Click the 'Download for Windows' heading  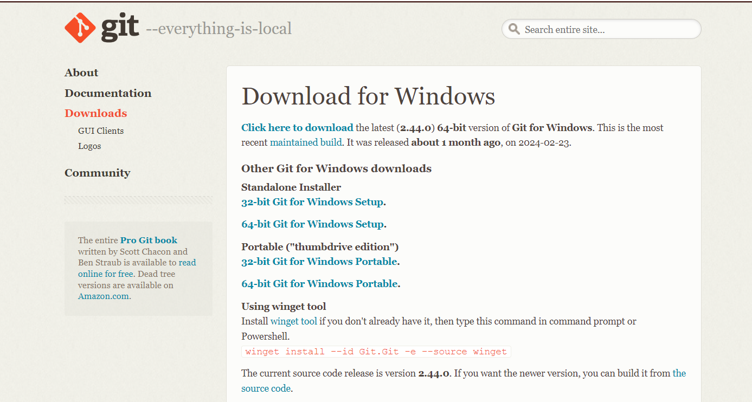pyautogui.click(x=368, y=96)
